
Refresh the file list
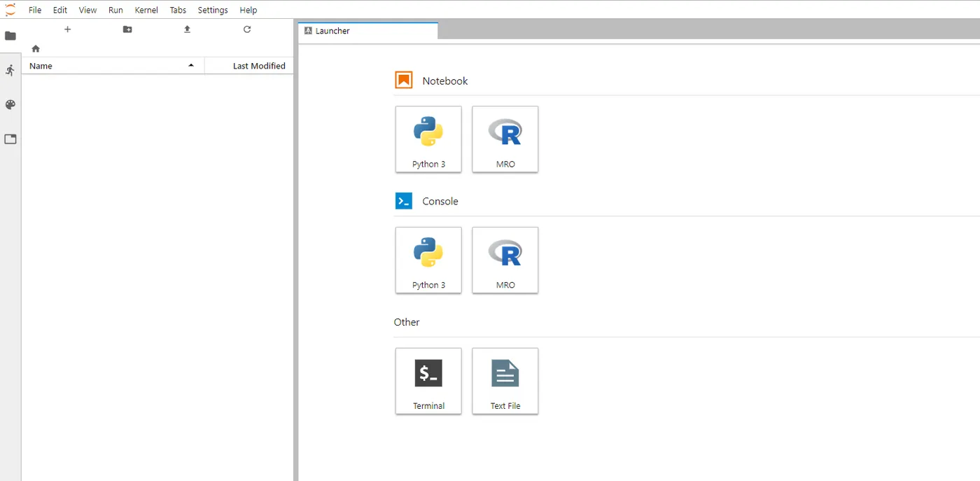(x=247, y=29)
